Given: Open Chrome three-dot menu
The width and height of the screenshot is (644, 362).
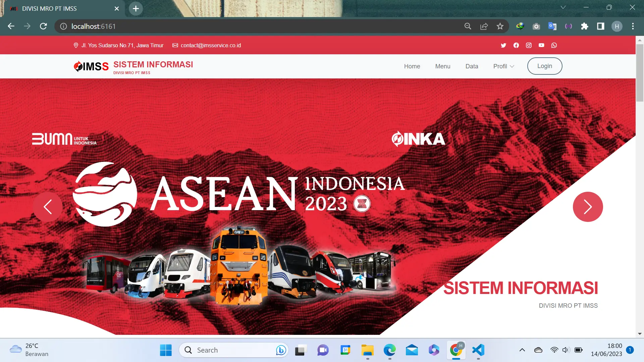Looking at the screenshot, I should (x=633, y=26).
